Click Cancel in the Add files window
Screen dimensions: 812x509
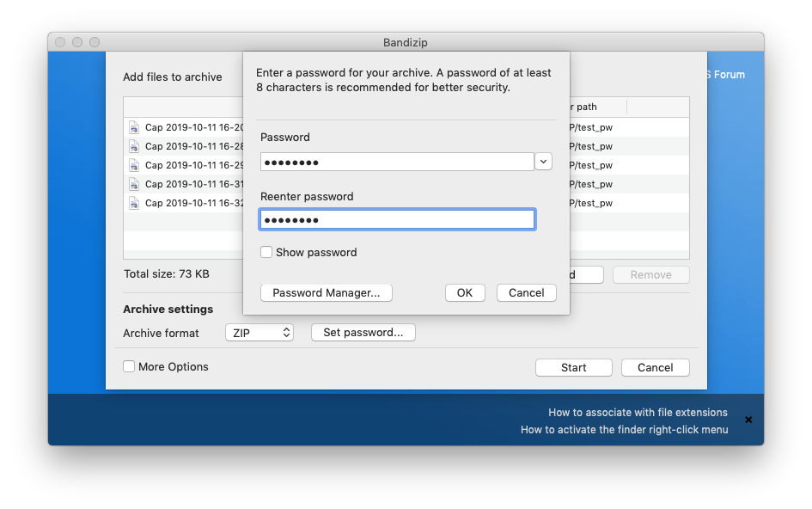click(x=655, y=368)
